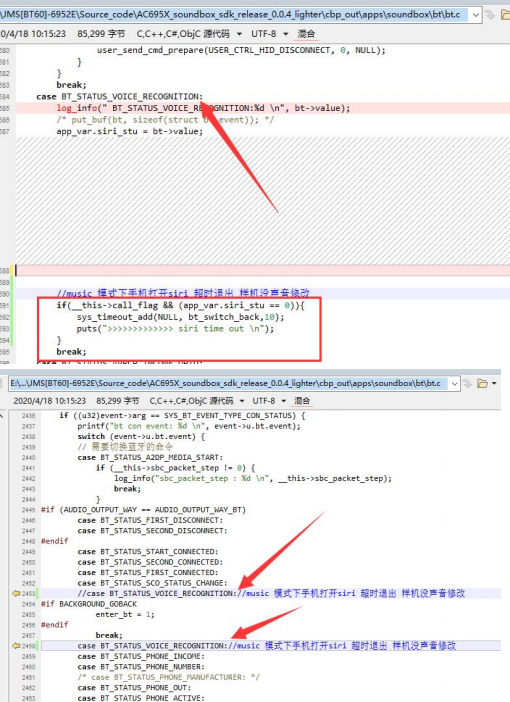The height and width of the screenshot is (702, 510).
Task: Click line 'user_send_cmd_prepare(USER_CTRL_HID_DISCONNECT, 0, NULL);'
Action: (x=241, y=50)
